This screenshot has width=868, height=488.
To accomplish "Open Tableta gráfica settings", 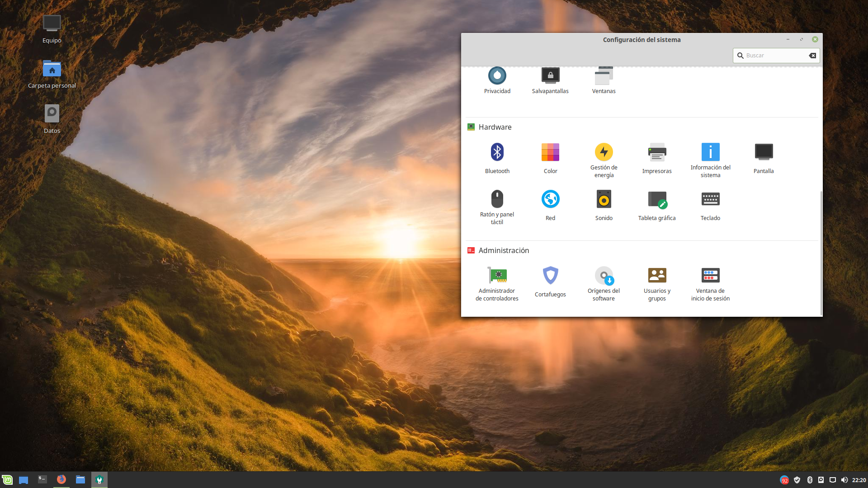I will point(657,199).
